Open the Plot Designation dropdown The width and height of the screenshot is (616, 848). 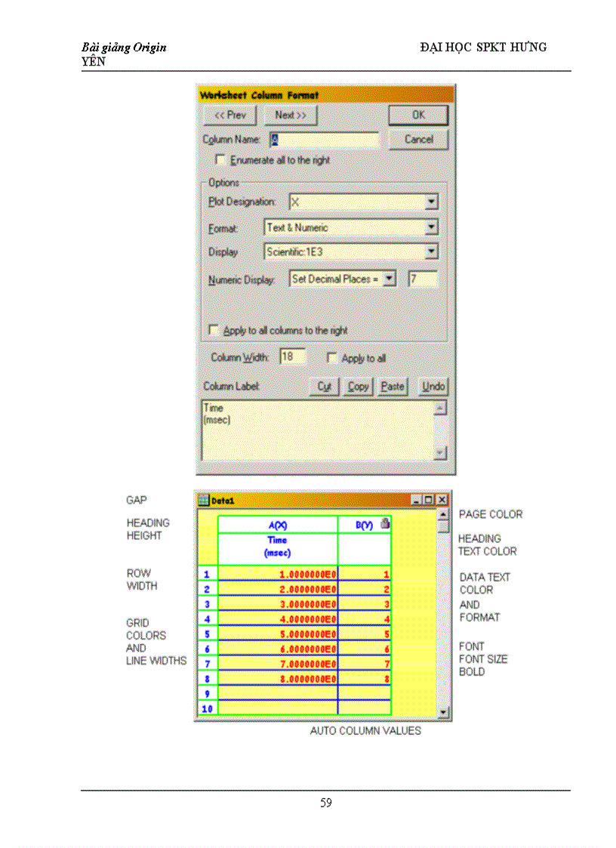click(x=430, y=202)
